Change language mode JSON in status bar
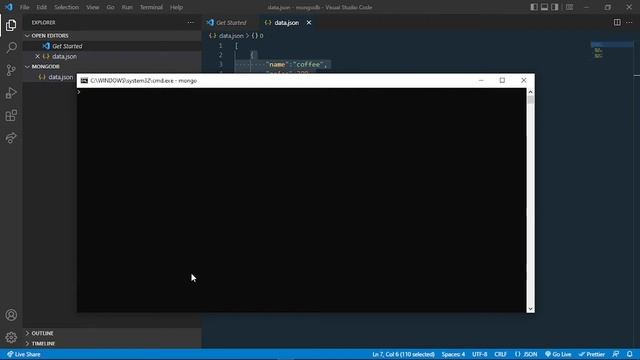640x360 pixels. (526, 354)
